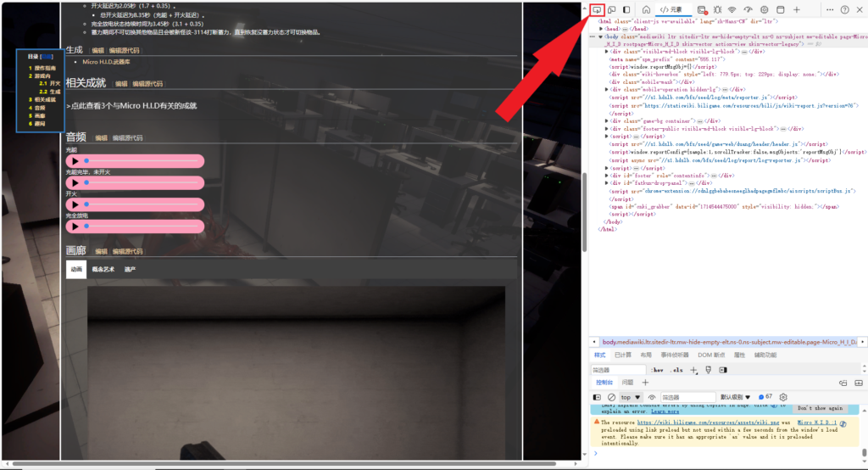The height and width of the screenshot is (470, 868).
Task: Expand the div id footer node
Action: coord(607,176)
